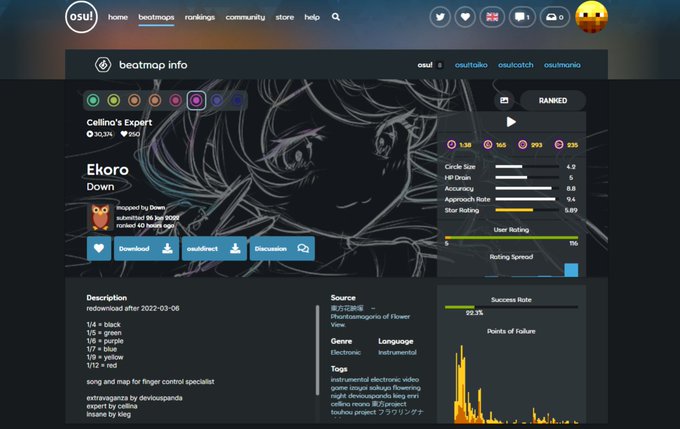680x429 pixels.
Task: Play the beatmap audio preview
Action: point(511,122)
